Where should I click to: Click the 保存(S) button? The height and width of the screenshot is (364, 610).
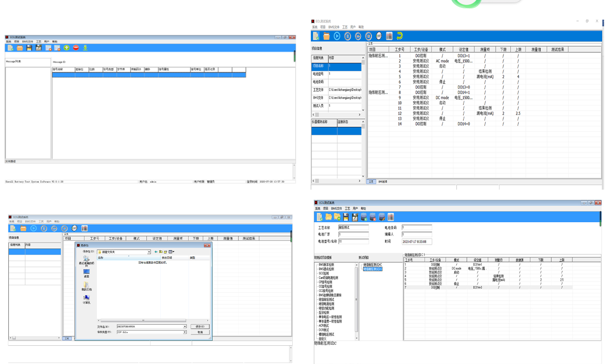coord(200,326)
